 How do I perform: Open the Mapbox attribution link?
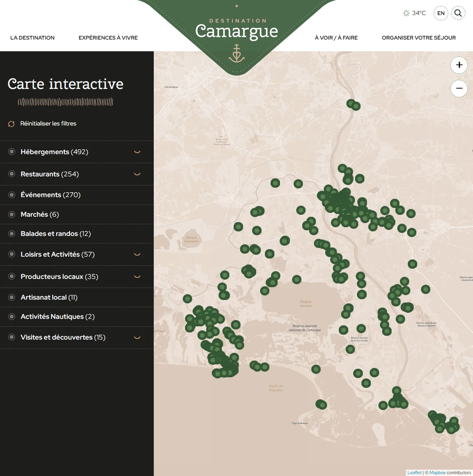pos(438,473)
